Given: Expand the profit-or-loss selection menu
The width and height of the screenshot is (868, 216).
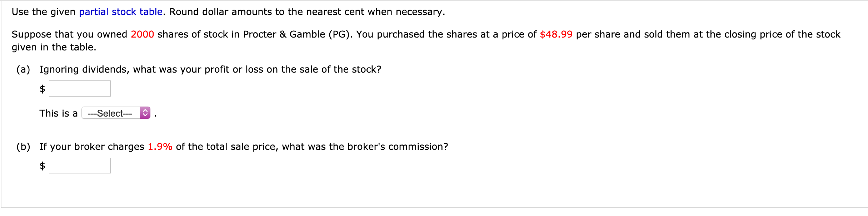Looking at the screenshot, I should coord(114,113).
